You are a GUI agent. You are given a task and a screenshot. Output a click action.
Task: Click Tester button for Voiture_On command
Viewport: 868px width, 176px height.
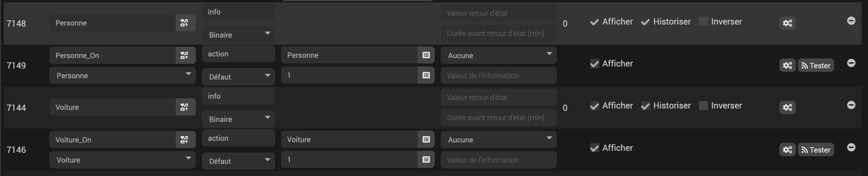(x=815, y=150)
